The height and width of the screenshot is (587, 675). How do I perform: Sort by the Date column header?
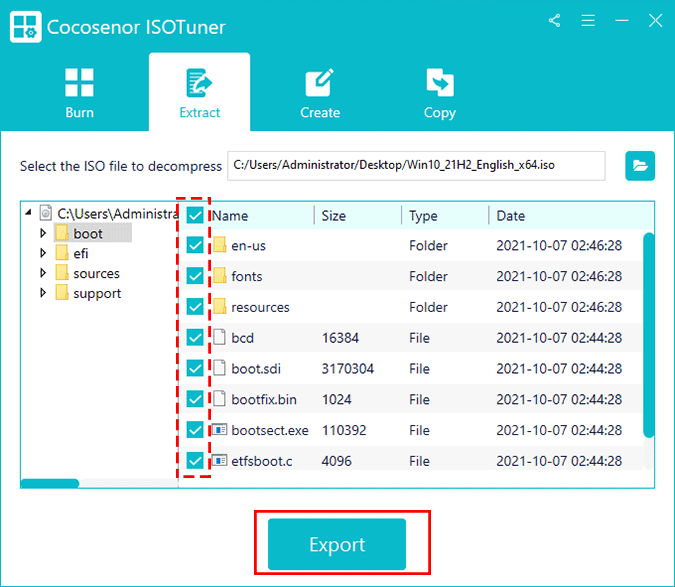511,216
